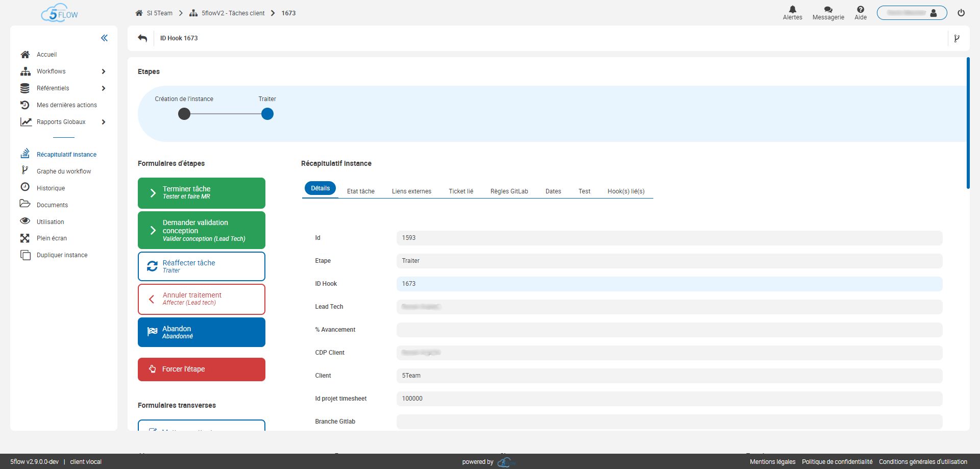Open the Aide help icon

[861, 9]
